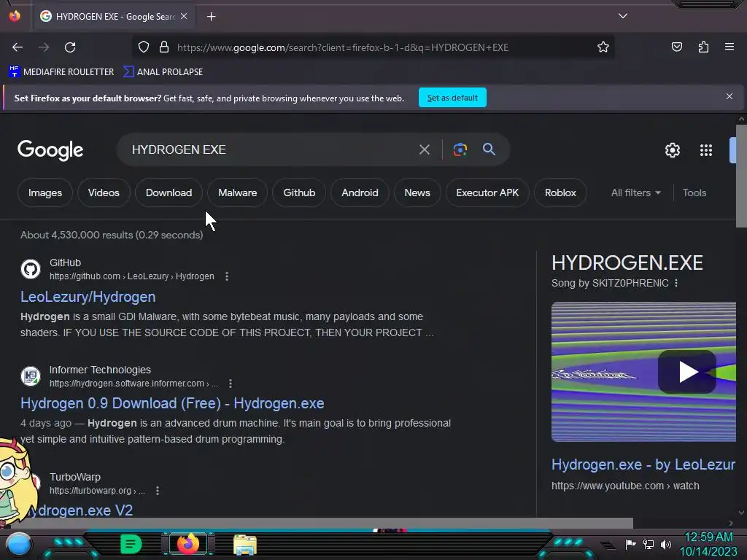Screen dimensions: 747x560
Task: Reload the page with the refresh icon
Action: [70, 47]
